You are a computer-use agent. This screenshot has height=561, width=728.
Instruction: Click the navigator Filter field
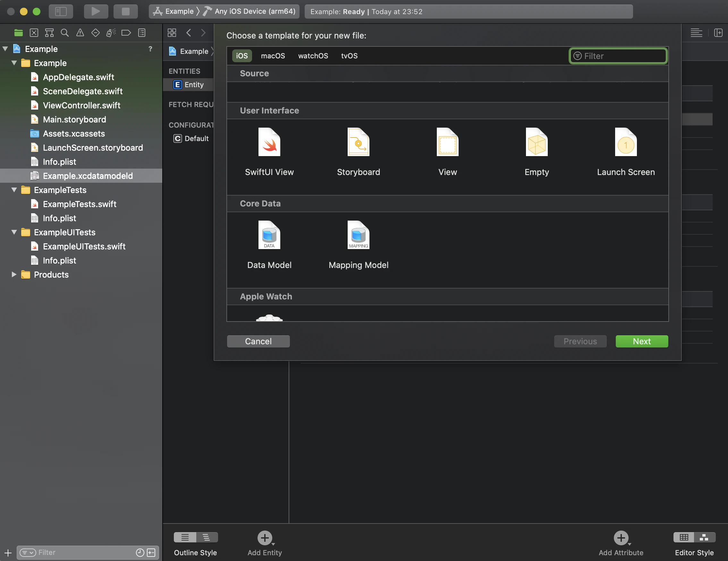[88, 552]
